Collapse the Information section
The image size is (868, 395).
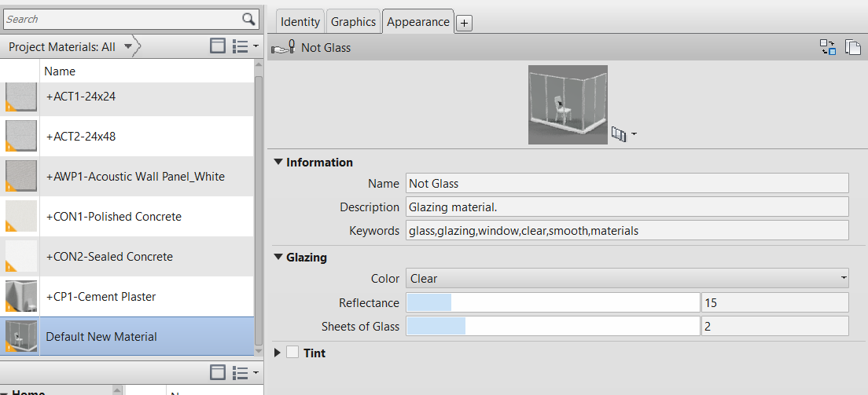point(278,162)
